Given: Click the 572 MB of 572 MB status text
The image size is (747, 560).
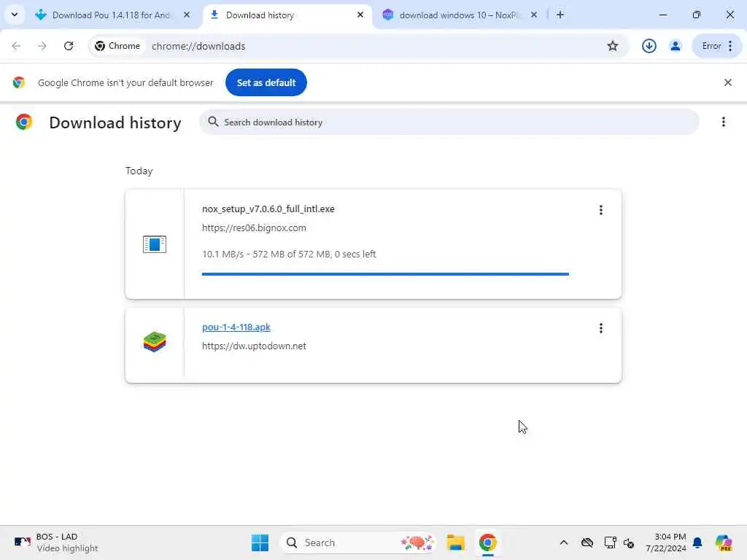Looking at the screenshot, I should pyautogui.click(x=292, y=254).
